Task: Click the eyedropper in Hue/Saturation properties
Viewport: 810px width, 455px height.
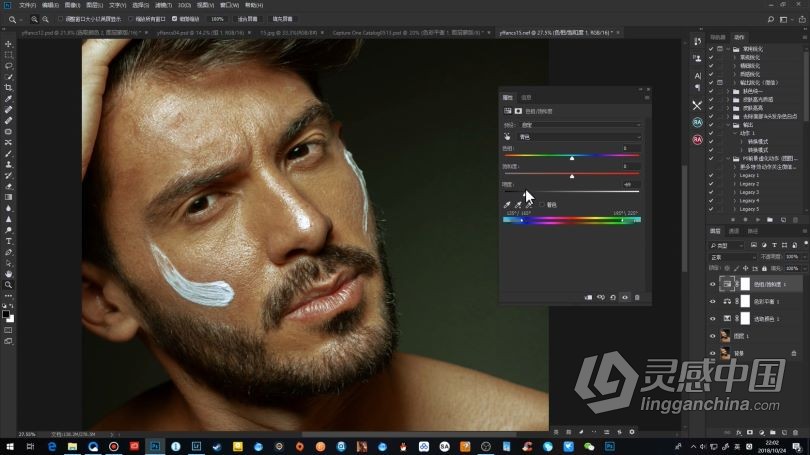Action: [508, 204]
